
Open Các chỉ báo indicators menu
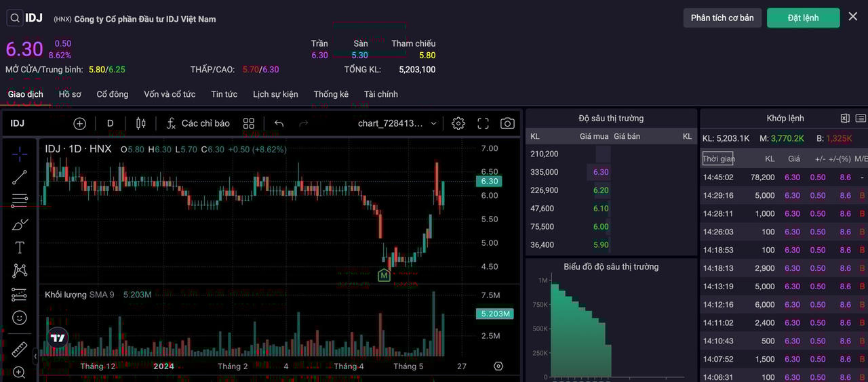[198, 123]
